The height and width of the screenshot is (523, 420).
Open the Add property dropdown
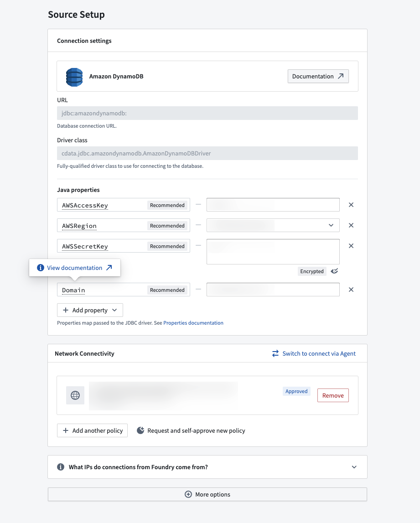(90, 310)
